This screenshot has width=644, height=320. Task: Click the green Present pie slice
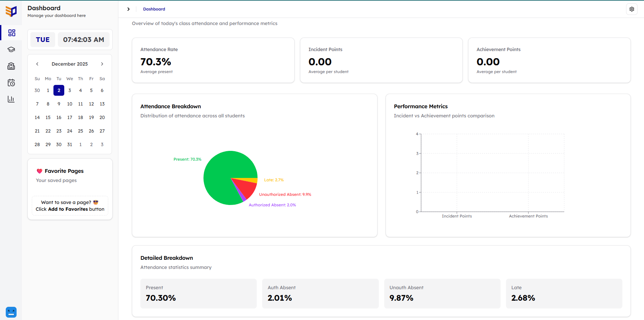pos(220,173)
